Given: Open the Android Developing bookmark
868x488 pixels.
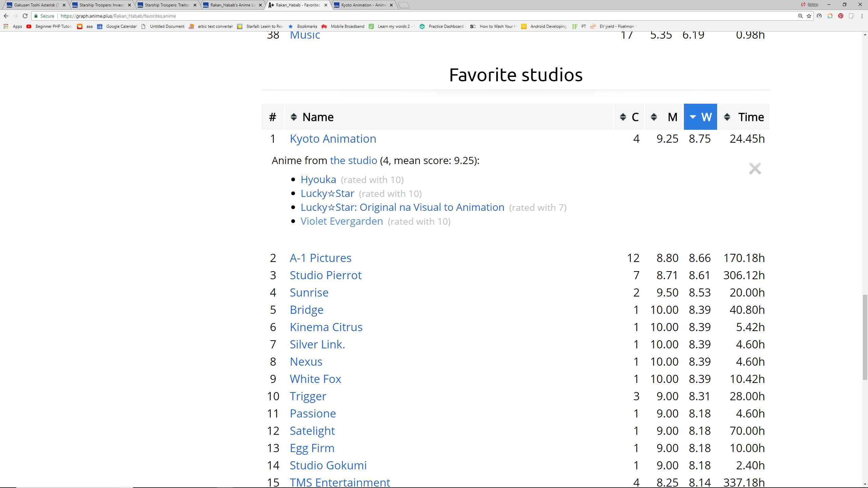Looking at the screenshot, I should click(x=544, y=26).
